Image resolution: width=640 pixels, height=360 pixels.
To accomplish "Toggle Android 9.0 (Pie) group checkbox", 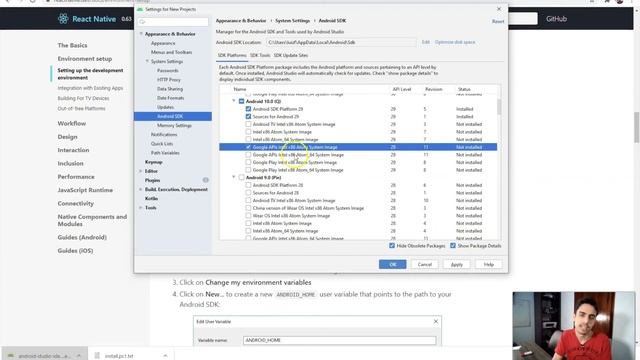I will click(x=241, y=178).
